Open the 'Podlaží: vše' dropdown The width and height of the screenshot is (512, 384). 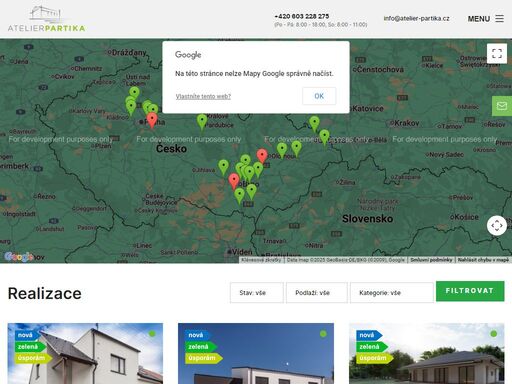(x=317, y=293)
